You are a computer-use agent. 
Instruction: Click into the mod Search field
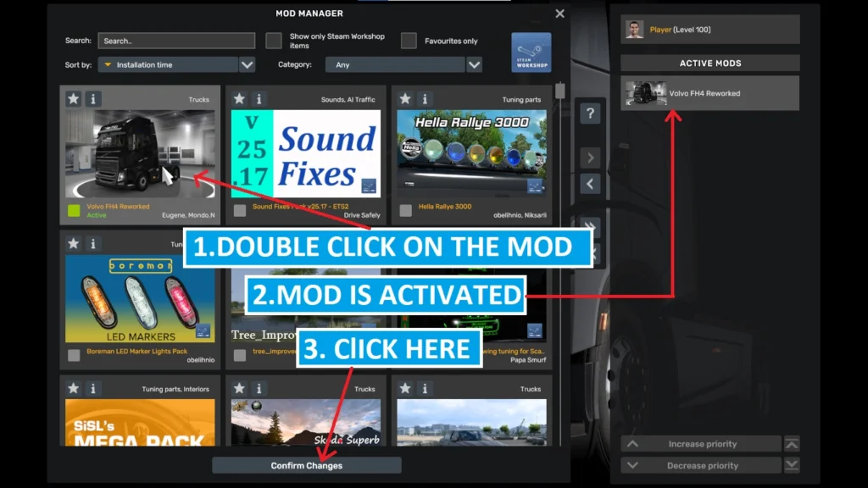pyautogui.click(x=176, y=41)
